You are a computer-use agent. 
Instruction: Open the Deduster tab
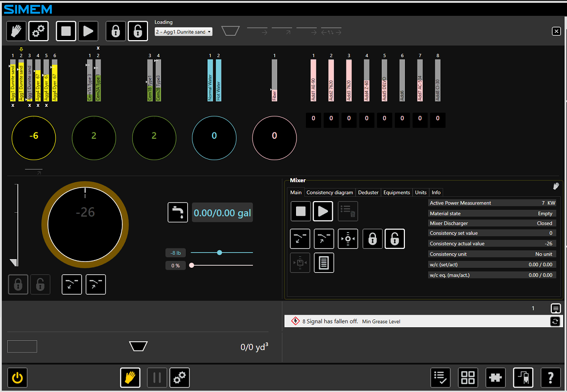pos(368,192)
